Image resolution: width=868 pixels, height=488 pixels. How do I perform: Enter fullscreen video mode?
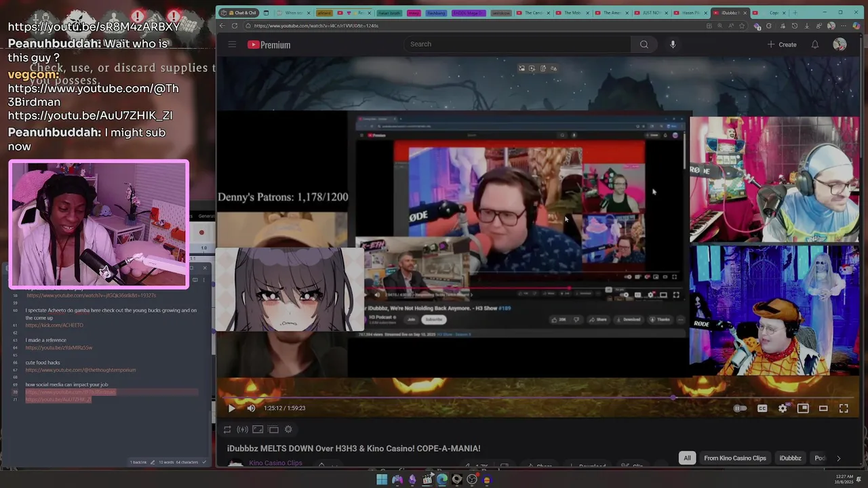tap(844, 408)
